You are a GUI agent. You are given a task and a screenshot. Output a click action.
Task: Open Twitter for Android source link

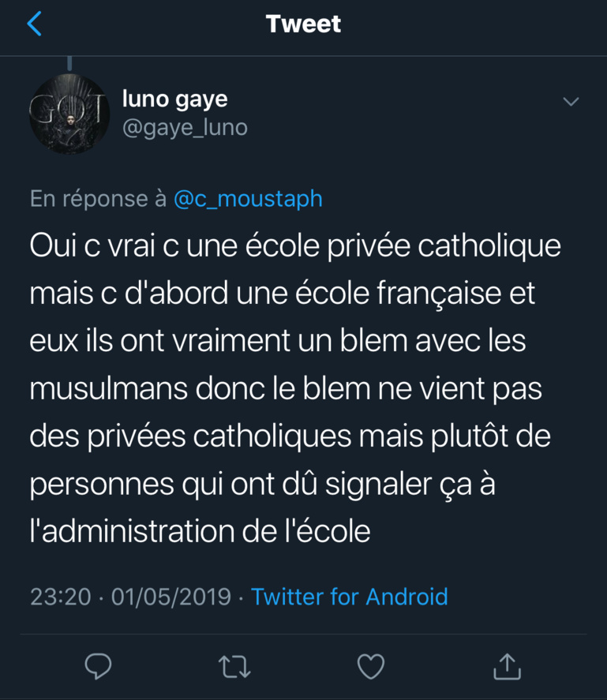(x=350, y=597)
